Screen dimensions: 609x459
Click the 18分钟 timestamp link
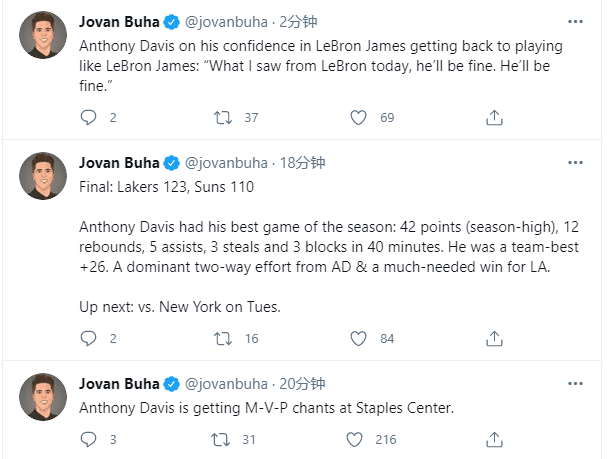click(x=303, y=163)
